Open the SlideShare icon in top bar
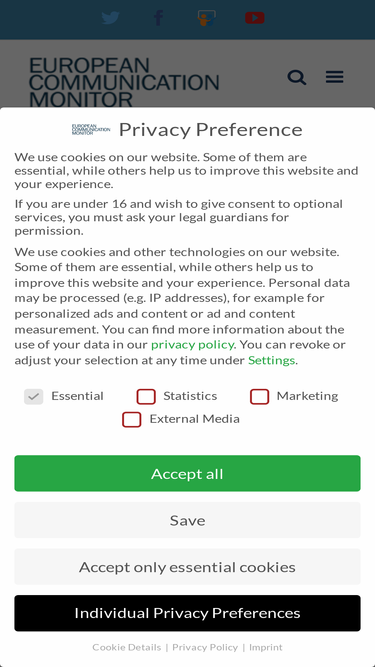 (x=207, y=18)
